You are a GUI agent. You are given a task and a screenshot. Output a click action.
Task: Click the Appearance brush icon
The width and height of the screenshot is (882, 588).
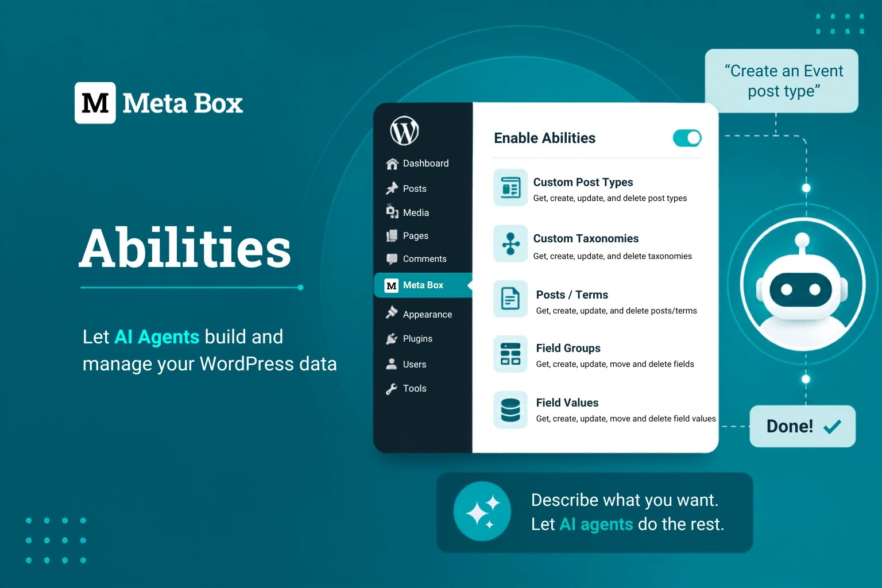[x=392, y=312]
